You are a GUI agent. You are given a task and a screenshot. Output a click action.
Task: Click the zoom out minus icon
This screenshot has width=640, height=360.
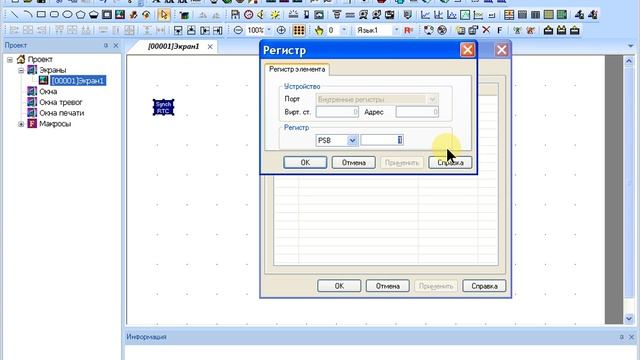[x=238, y=30]
